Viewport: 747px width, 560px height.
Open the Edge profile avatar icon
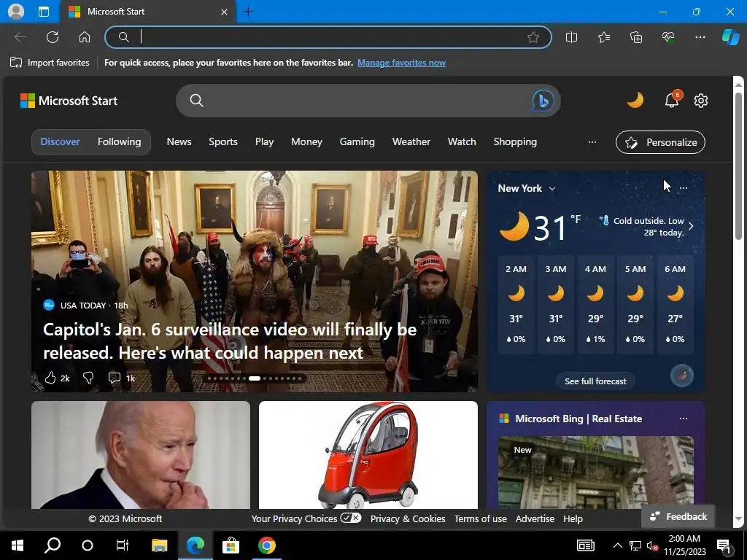pyautogui.click(x=16, y=12)
